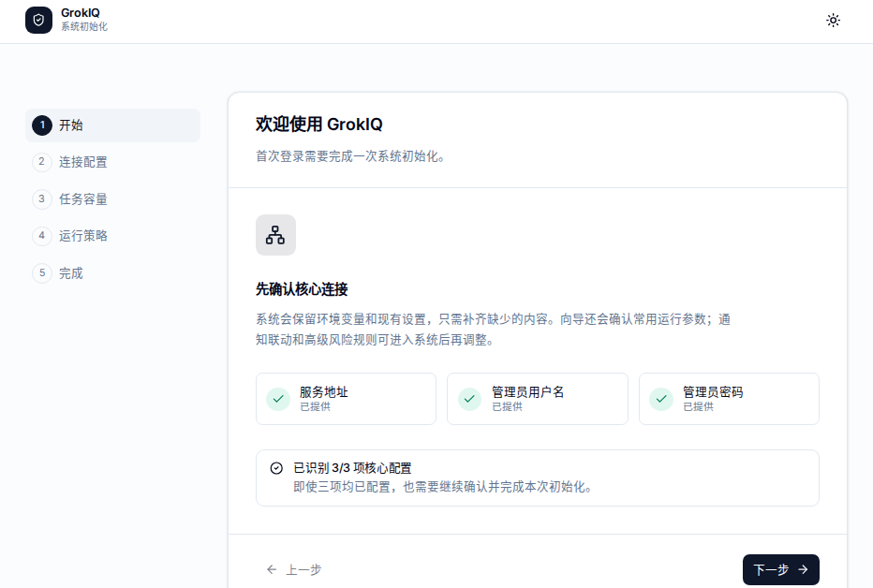Click the 即使三项均已配置 notice sentence
The height and width of the screenshot is (588, 873).
click(443, 487)
